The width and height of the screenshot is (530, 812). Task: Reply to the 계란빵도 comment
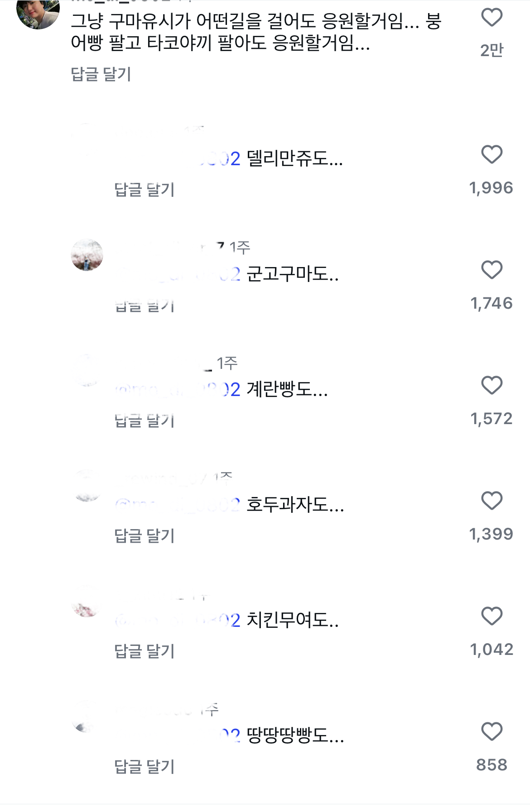tap(144, 420)
